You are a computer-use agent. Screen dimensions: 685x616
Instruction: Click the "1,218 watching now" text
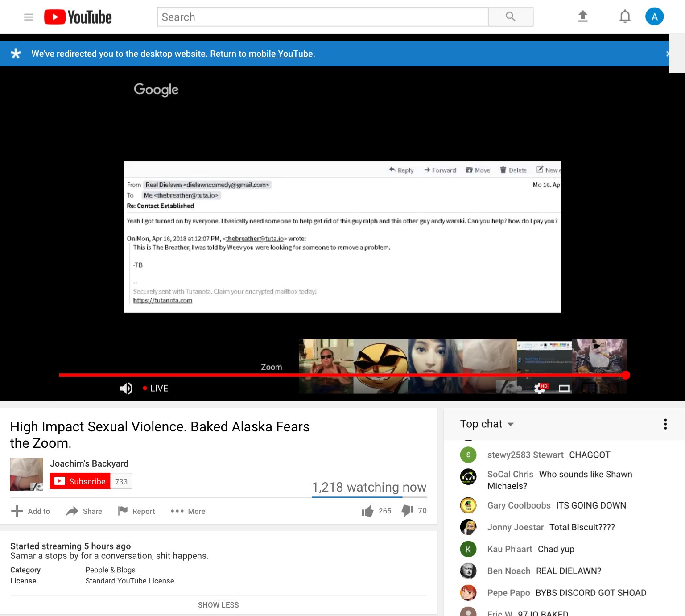[369, 487]
